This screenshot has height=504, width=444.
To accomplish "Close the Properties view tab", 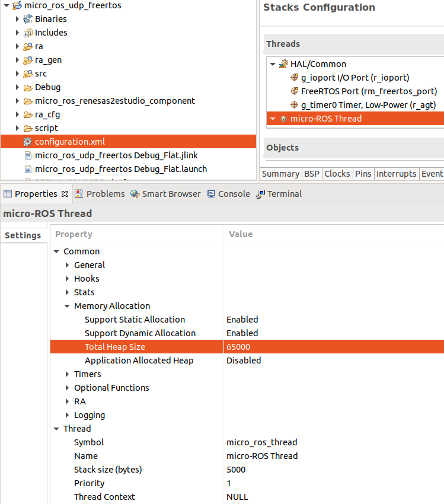I will pyautogui.click(x=65, y=194).
